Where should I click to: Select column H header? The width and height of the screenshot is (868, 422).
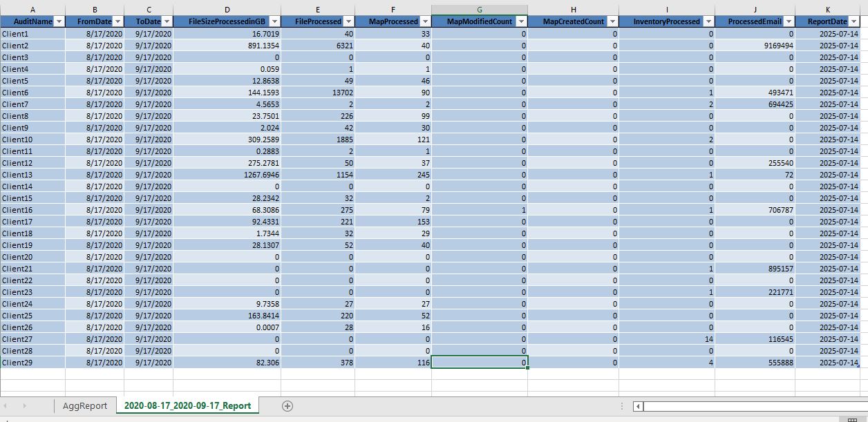click(x=573, y=10)
